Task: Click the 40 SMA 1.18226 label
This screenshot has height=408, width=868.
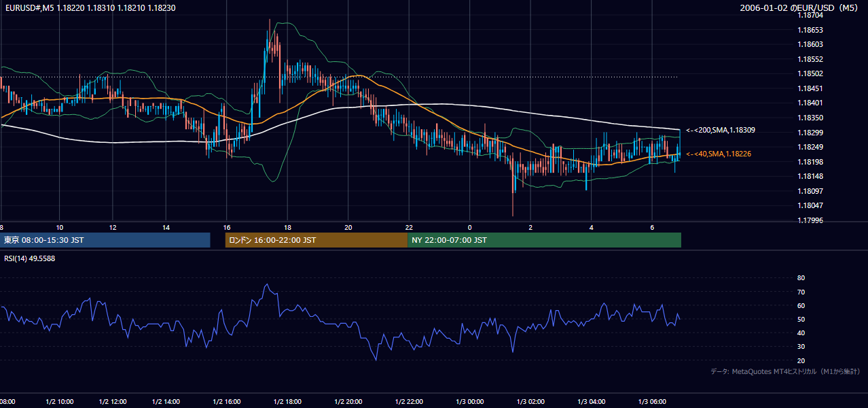Action: click(719, 154)
